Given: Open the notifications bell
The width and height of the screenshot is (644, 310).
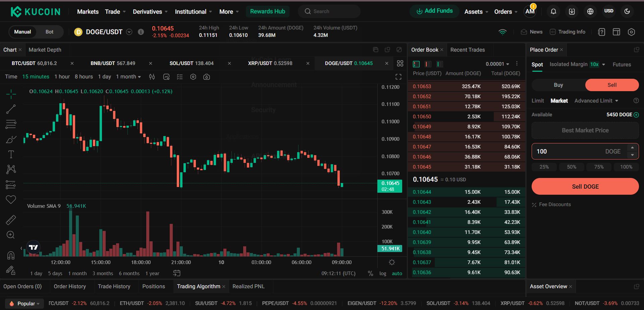Looking at the screenshot, I should pyautogui.click(x=553, y=11).
